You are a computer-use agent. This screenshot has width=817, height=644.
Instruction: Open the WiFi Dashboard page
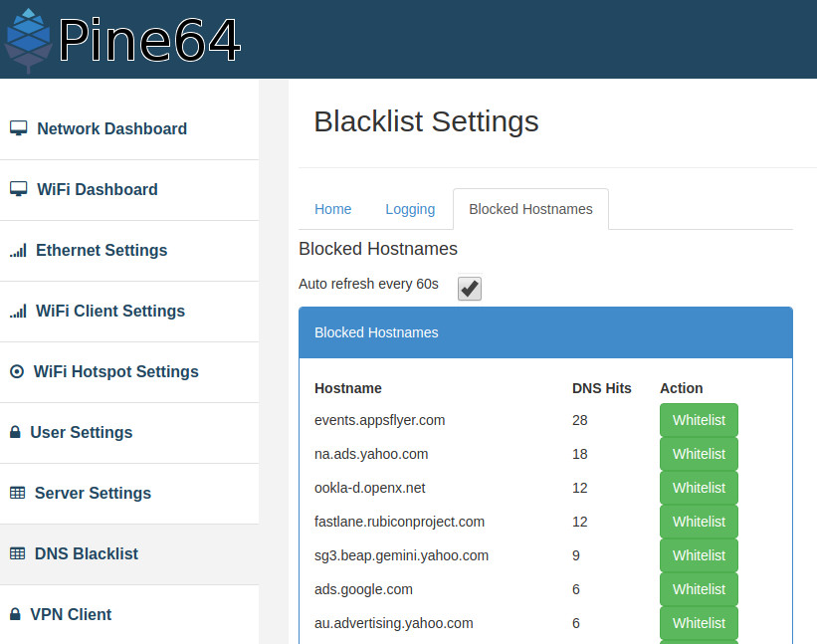point(129,190)
